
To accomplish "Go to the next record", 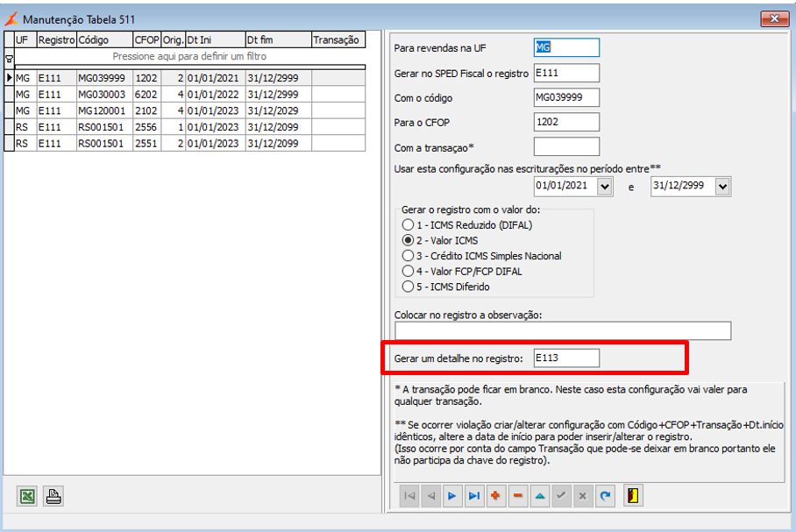I will 452,496.
